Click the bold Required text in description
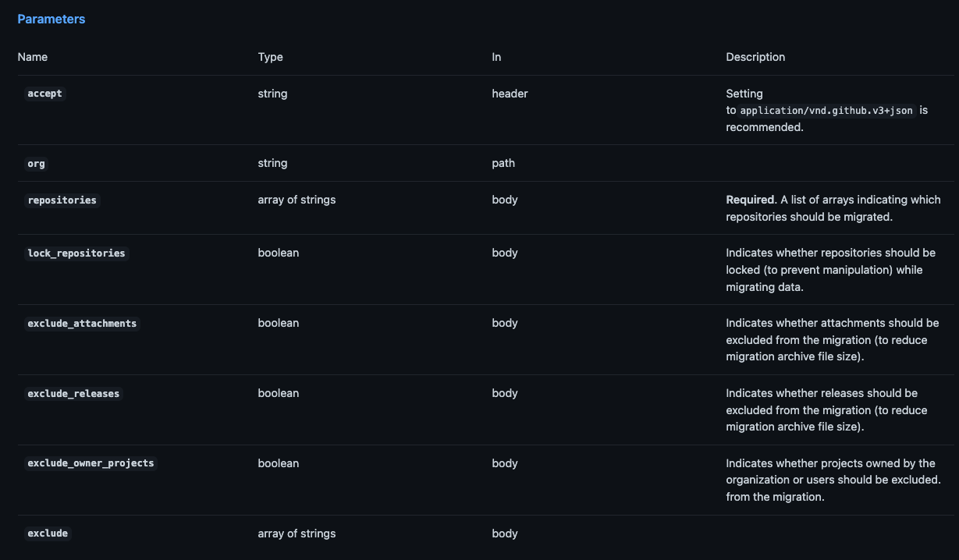This screenshot has height=560, width=959. 749,200
